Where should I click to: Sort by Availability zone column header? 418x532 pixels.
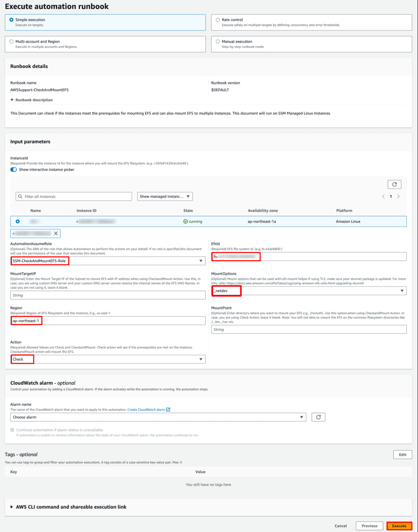(x=263, y=211)
